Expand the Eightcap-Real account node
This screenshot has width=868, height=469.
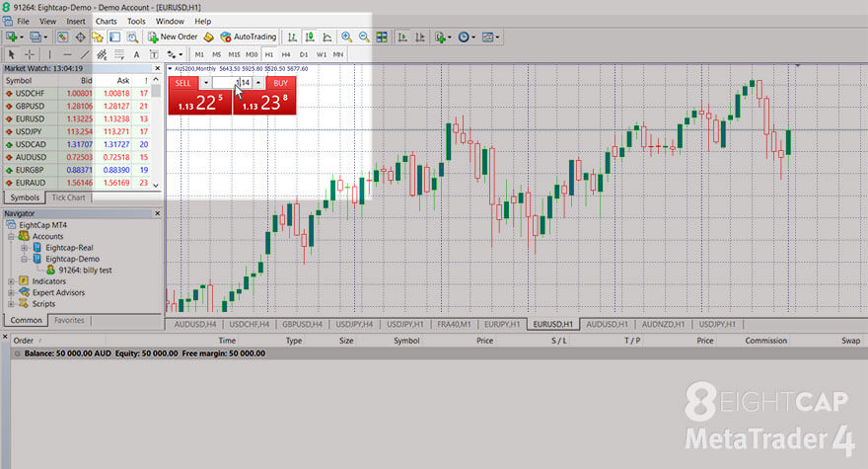tap(25, 248)
